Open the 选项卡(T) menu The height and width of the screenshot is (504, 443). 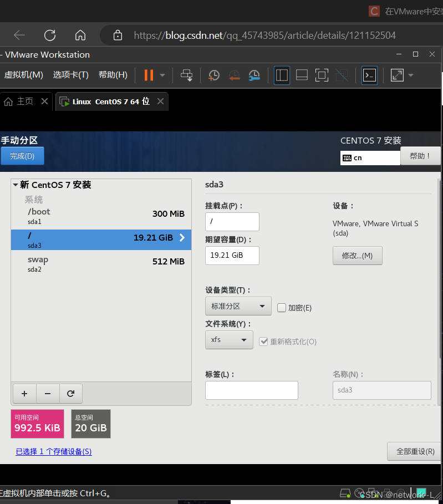pos(71,75)
